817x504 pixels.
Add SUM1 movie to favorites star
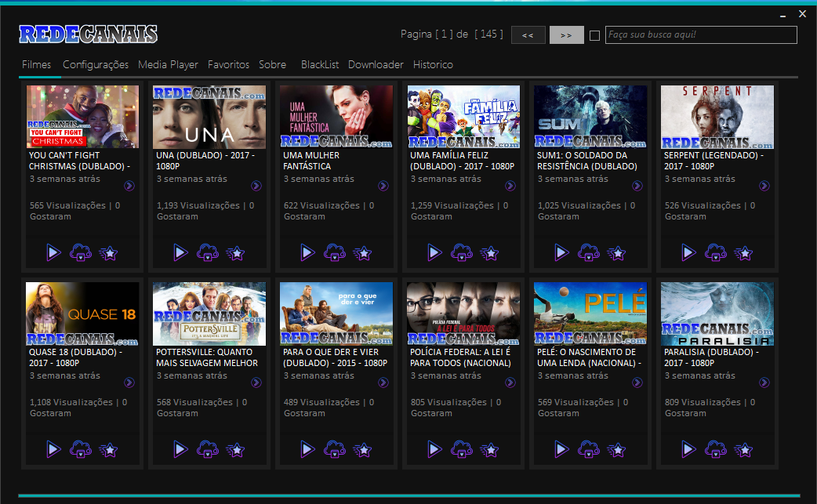coord(617,253)
